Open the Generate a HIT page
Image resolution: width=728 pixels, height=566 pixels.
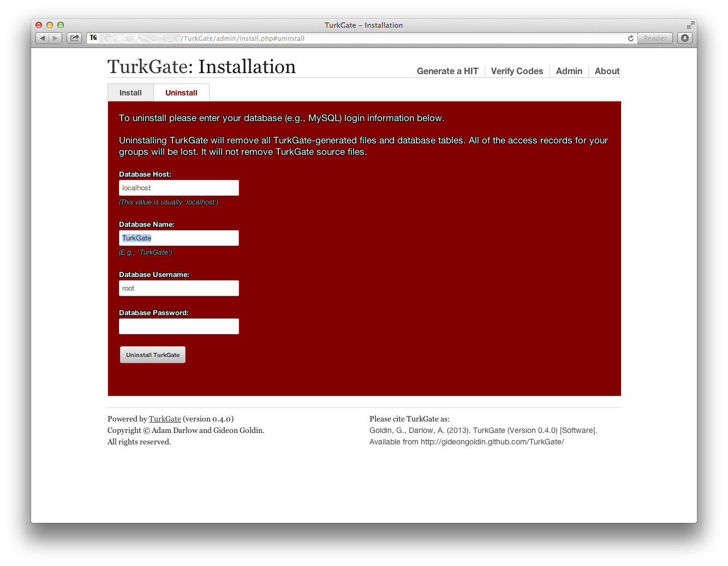coord(447,71)
